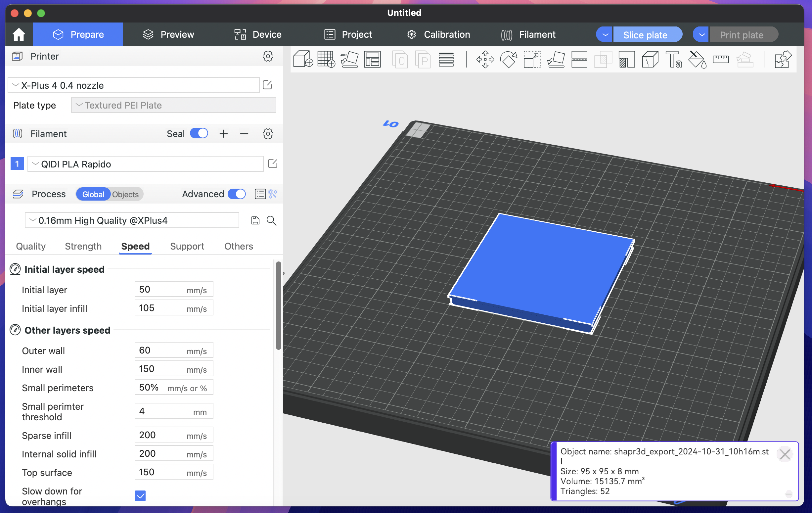The width and height of the screenshot is (812, 513).
Task: Click the Sparse infill speed field
Action: (x=174, y=435)
